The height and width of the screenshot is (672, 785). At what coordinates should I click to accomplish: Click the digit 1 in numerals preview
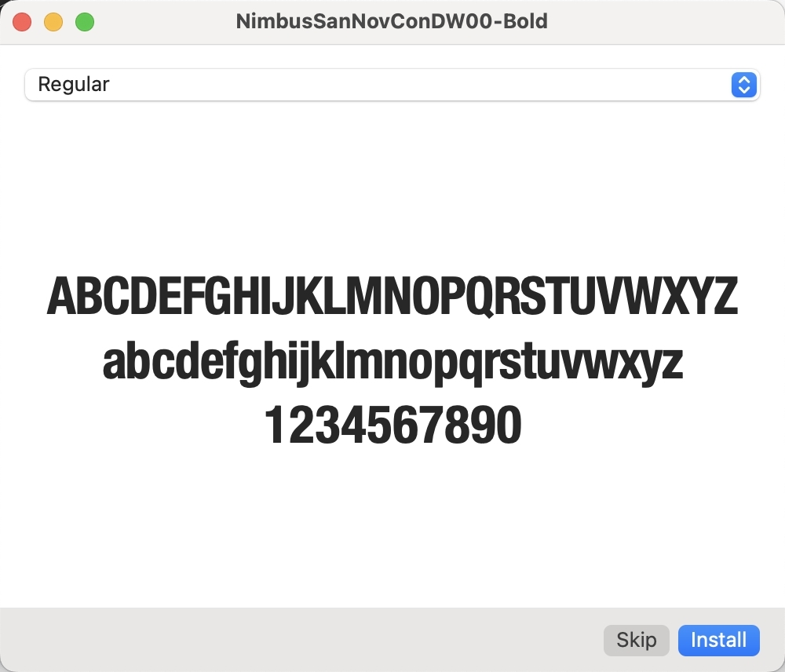pos(276,425)
